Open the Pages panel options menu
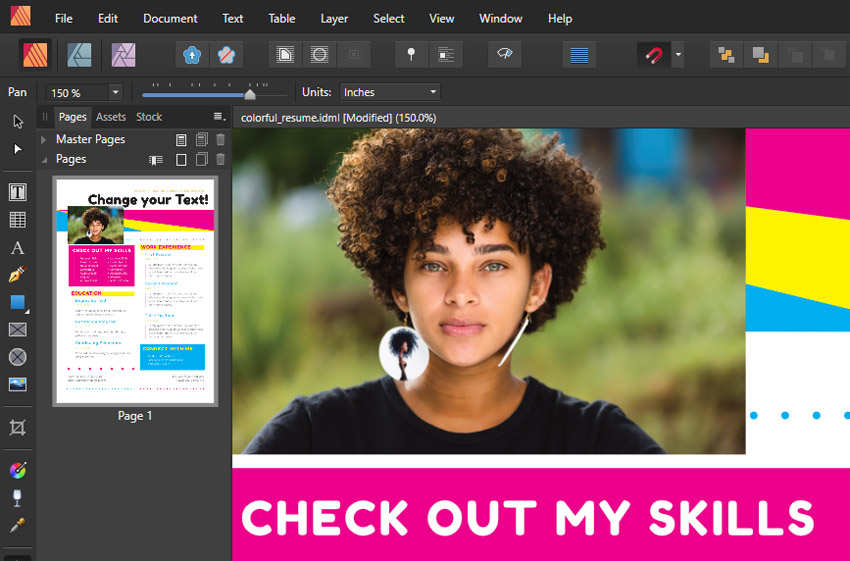Screen dimensions: 850x561 pos(219,117)
